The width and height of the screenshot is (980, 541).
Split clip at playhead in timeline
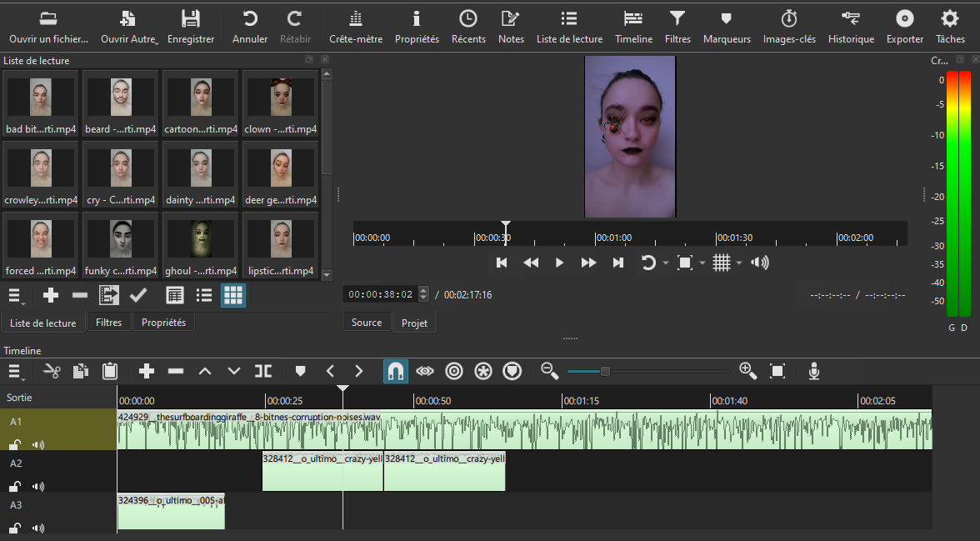point(263,372)
